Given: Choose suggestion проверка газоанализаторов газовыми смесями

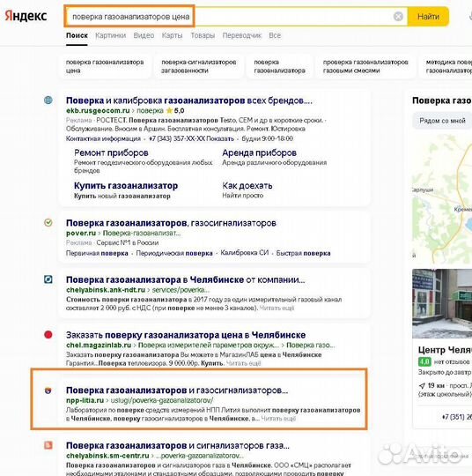Looking at the screenshot, I should pyautogui.click(x=365, y=66).
